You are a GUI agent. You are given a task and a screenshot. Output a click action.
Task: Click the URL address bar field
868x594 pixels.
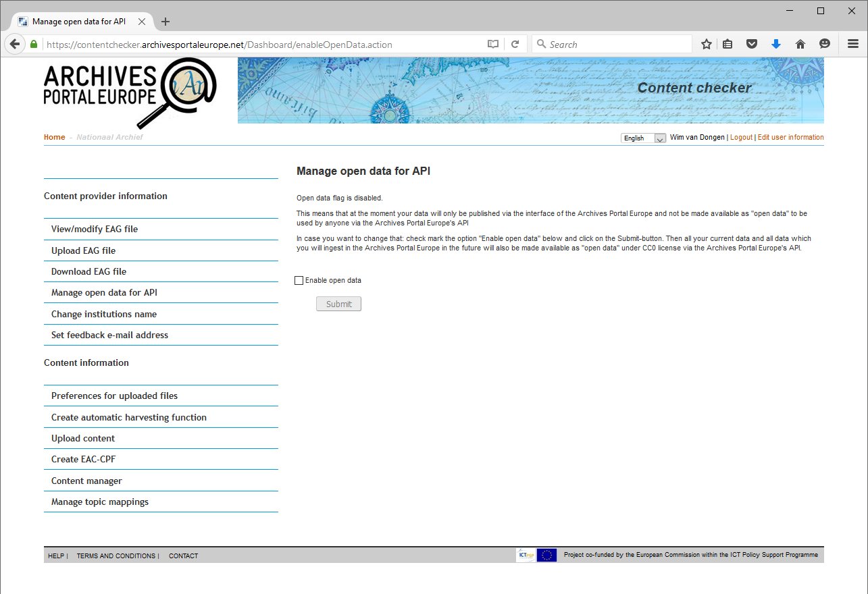click(x=263, y=45)
